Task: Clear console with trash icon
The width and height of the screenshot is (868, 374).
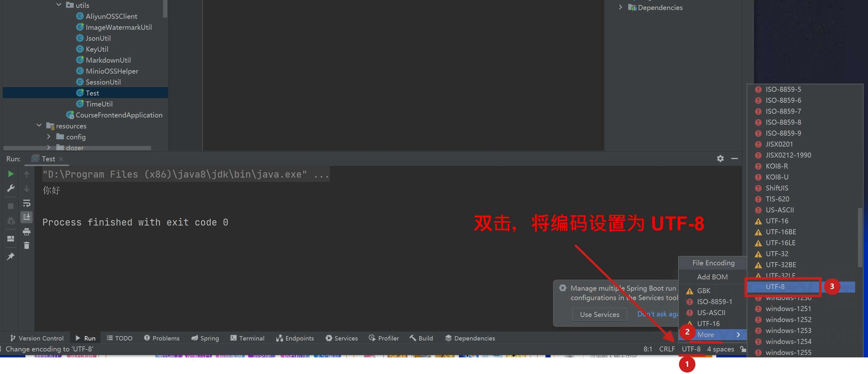Action: 27,246
